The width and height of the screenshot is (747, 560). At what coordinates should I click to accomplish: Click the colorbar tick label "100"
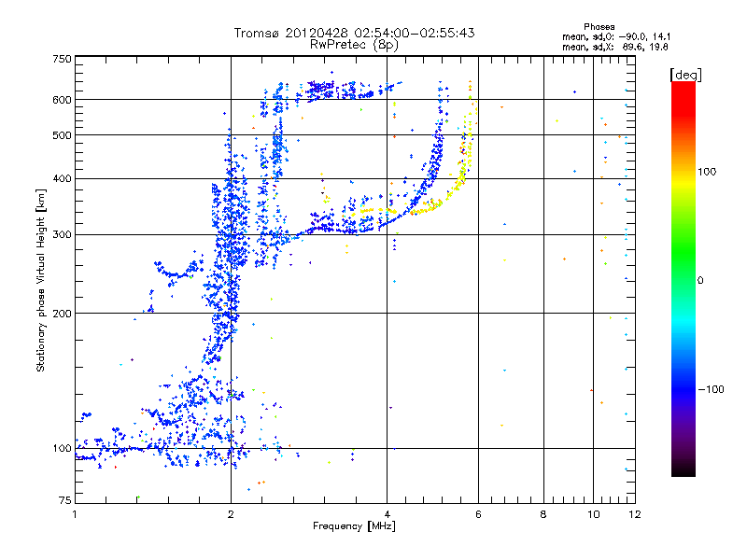[707, 172]
